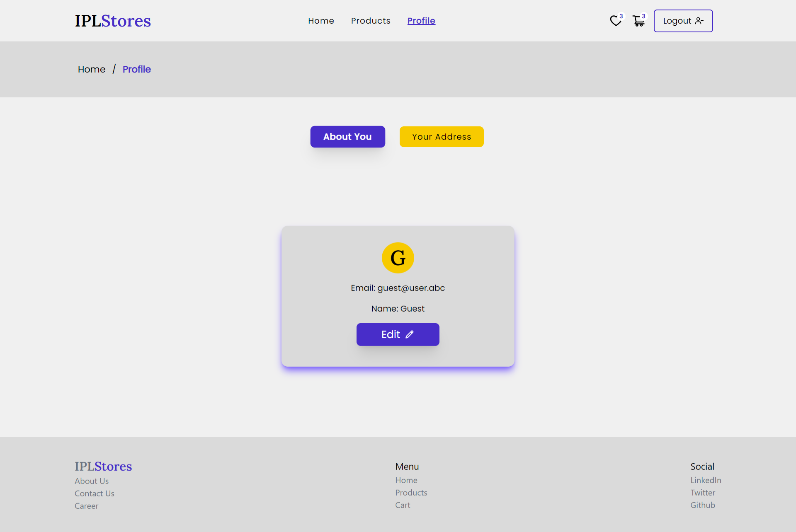Click the IPLStores footer logo
Image resolution: width=796 pixels, height=532 pixels.
click(x=103, y=466)
